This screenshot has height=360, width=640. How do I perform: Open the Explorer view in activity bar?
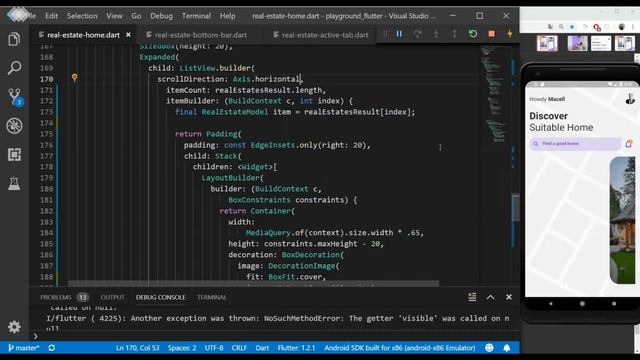pos(14,39)
